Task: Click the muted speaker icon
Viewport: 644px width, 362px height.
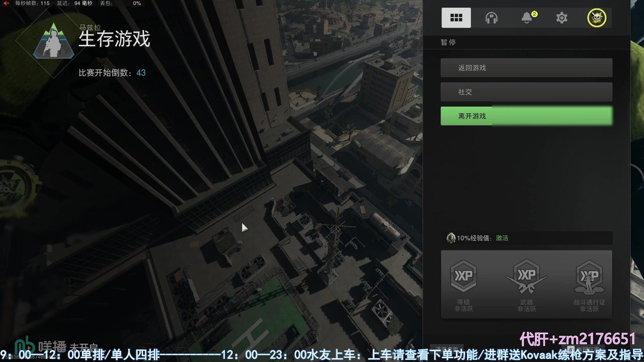Action: [6, 3]
